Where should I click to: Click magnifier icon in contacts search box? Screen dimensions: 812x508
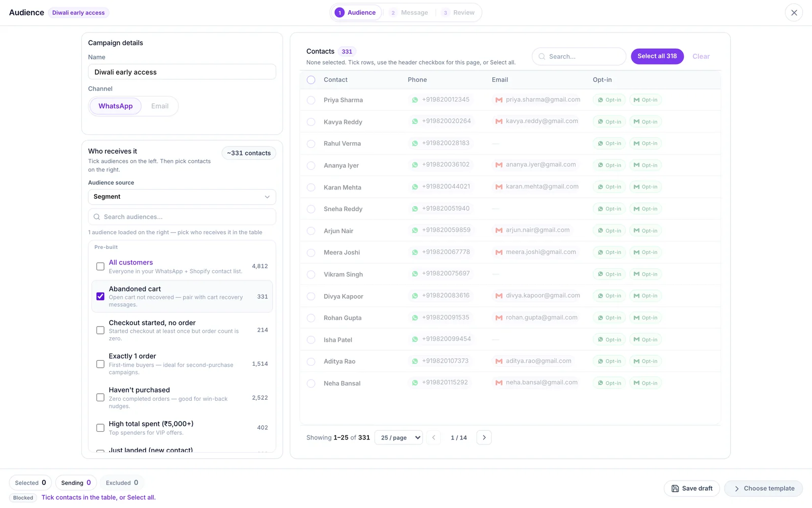[x=542, y=56]
